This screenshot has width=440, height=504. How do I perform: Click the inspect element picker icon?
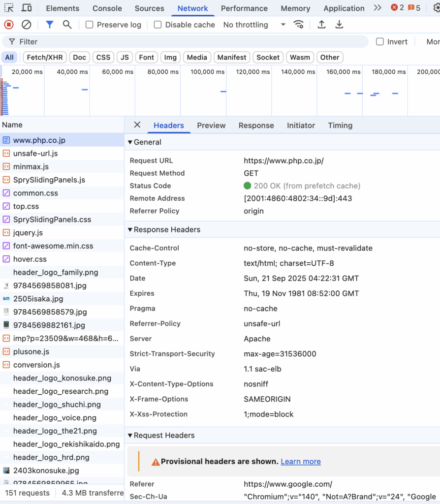[9, 8]
